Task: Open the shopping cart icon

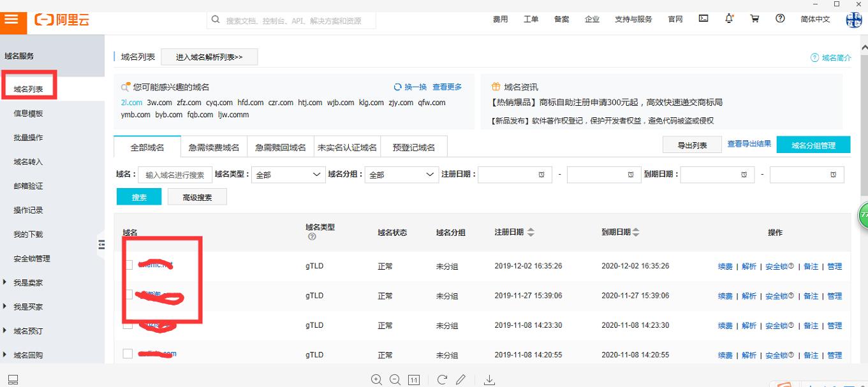Action: tap(754, 19)
